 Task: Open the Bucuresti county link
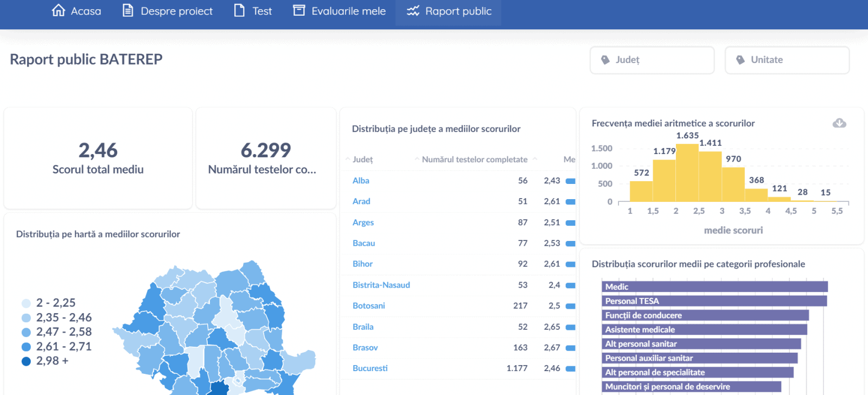370,368
